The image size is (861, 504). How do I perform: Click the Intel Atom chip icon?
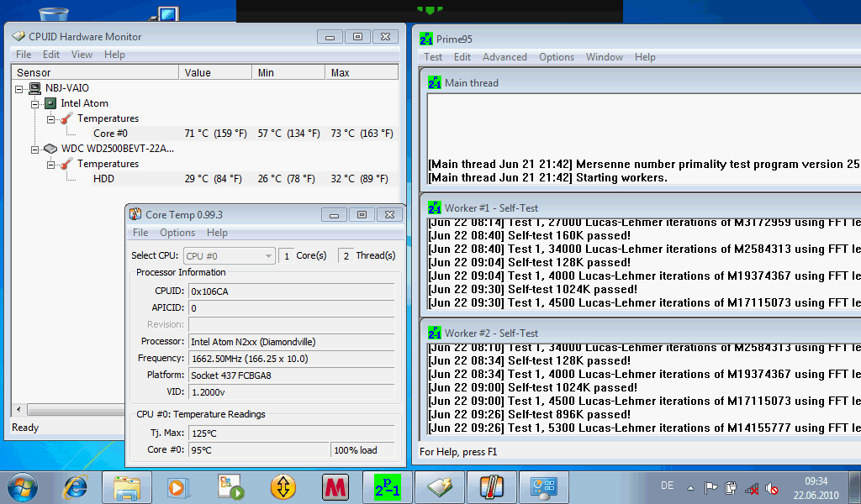click(x=50, y=103)
